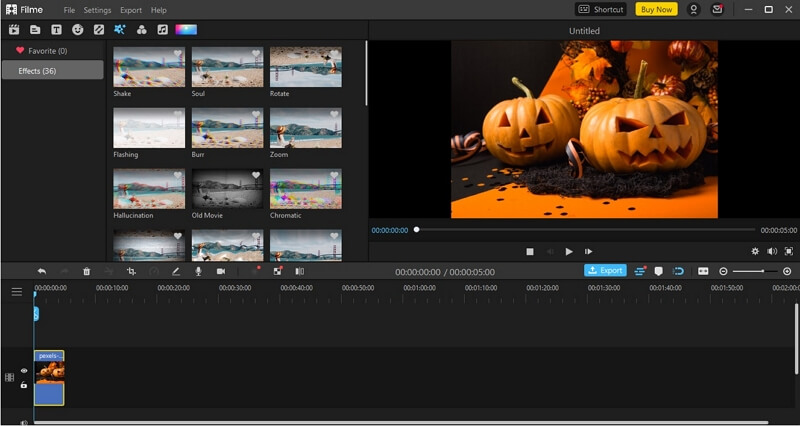Screen dimensions: 800x426
Task: Favorite the Shake effect with heart
Action: [x=178, y=54]
